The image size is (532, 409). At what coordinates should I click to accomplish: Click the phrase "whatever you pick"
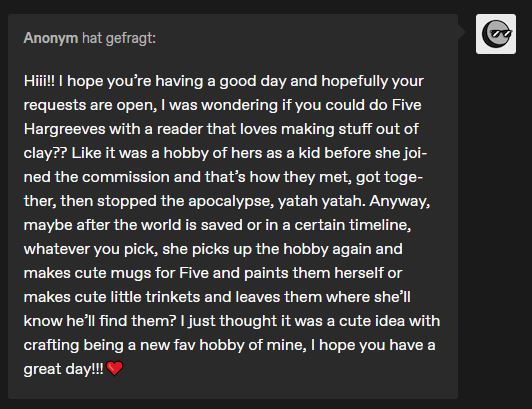click(x=91, y=249)
